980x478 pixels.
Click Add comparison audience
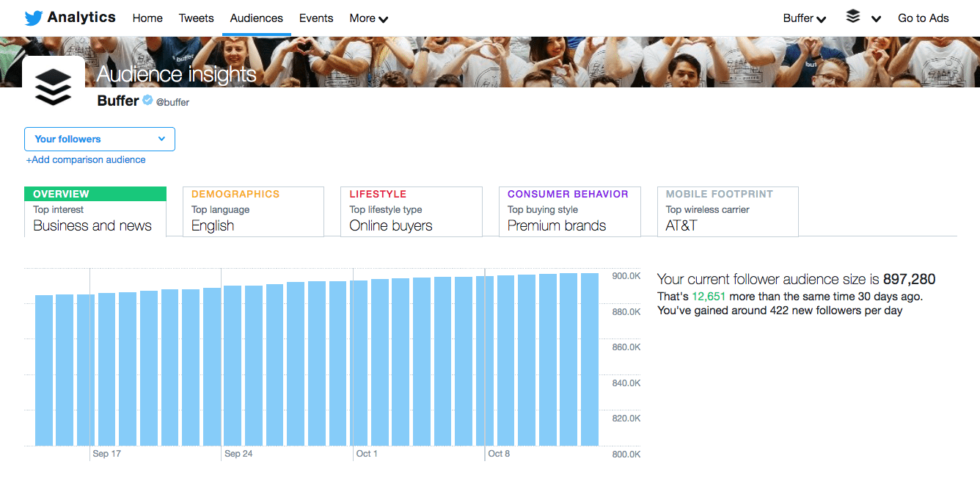coord(85,159)
